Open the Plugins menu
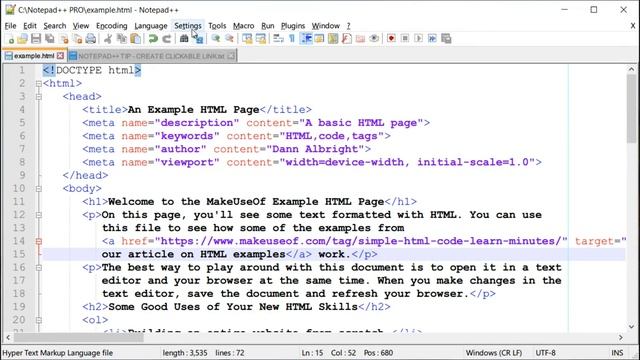This screenshot has height=360, width=640. click(293, 26)
